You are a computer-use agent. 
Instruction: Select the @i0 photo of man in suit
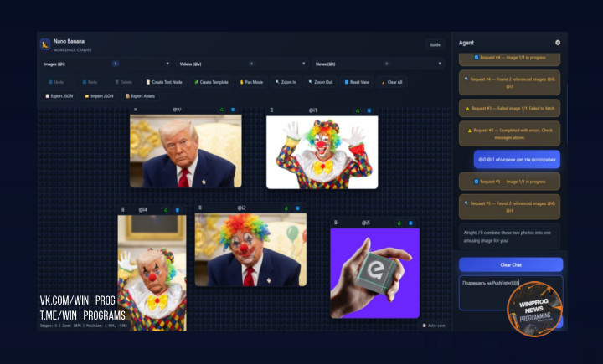pos(186,151)
